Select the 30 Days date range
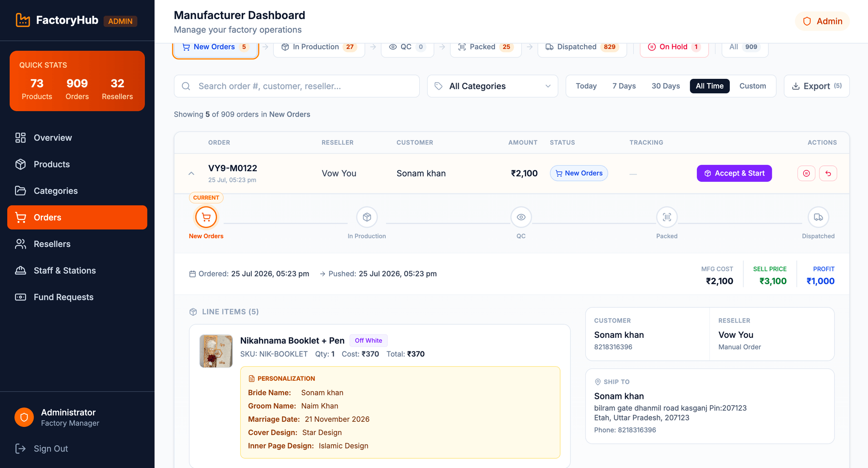The height and width of the screenshot is (468, 868). click(x=665, y=86)
